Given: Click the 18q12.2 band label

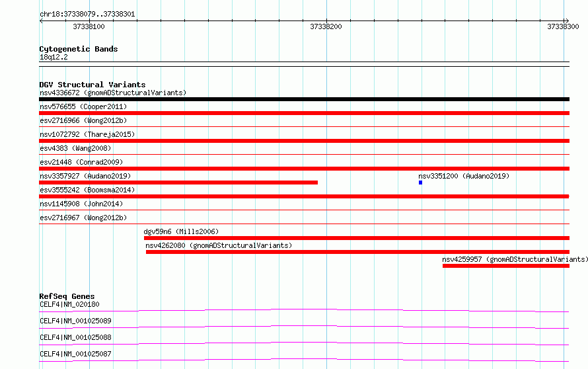Looking at the screenshot, I should click(x=54, y=57).
